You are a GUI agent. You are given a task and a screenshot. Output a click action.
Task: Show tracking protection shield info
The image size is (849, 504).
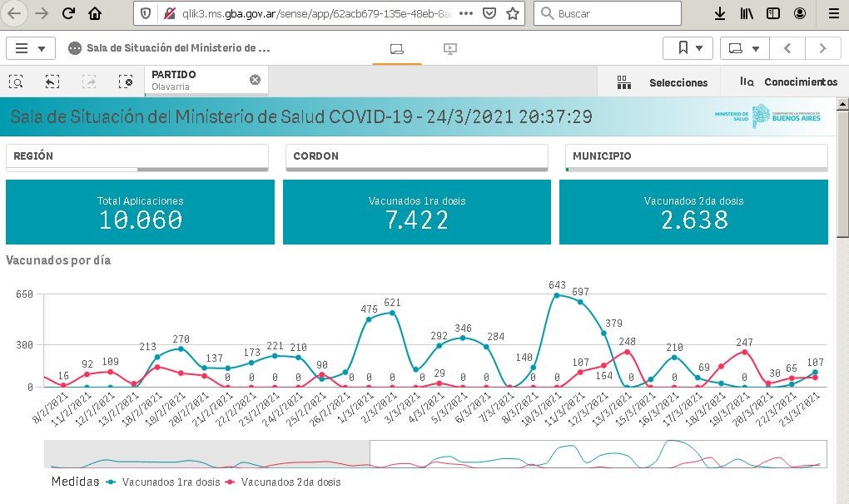tap(146, 13)
